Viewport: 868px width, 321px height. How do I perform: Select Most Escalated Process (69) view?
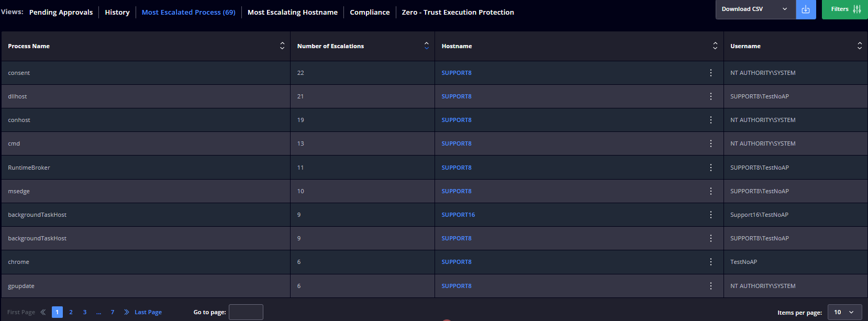tap(188, 12)
